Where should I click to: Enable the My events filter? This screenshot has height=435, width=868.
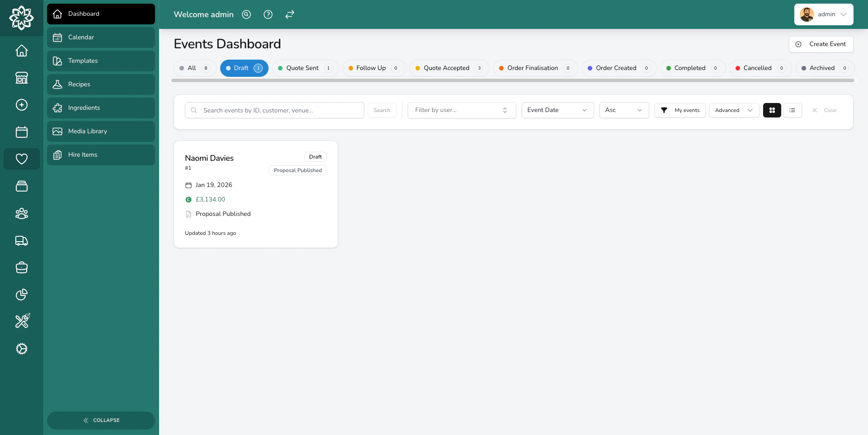pos(680,110)
